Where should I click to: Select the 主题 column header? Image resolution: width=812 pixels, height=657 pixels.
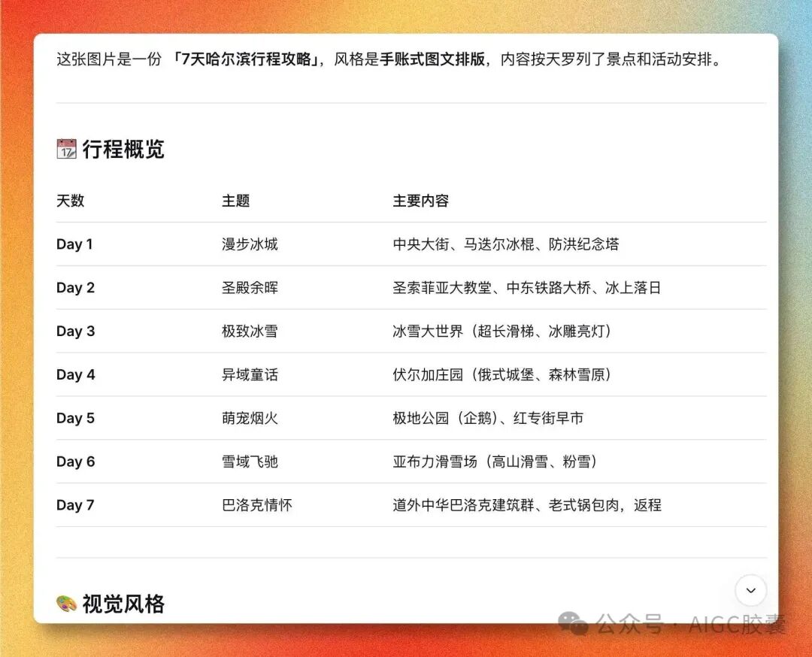click(237, 201)
